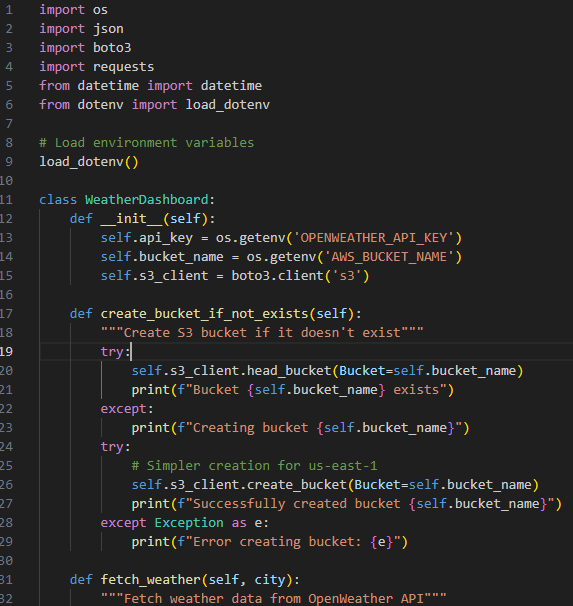
Task: Click the load_dotenv() call on line 9
Action: [x=88, y=162]
